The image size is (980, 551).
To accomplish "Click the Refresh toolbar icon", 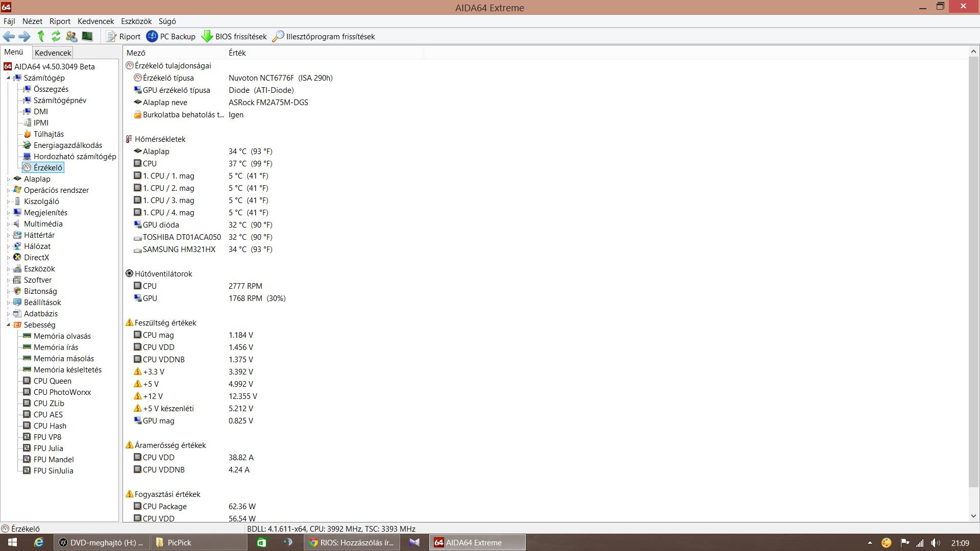I will (56, 36).
